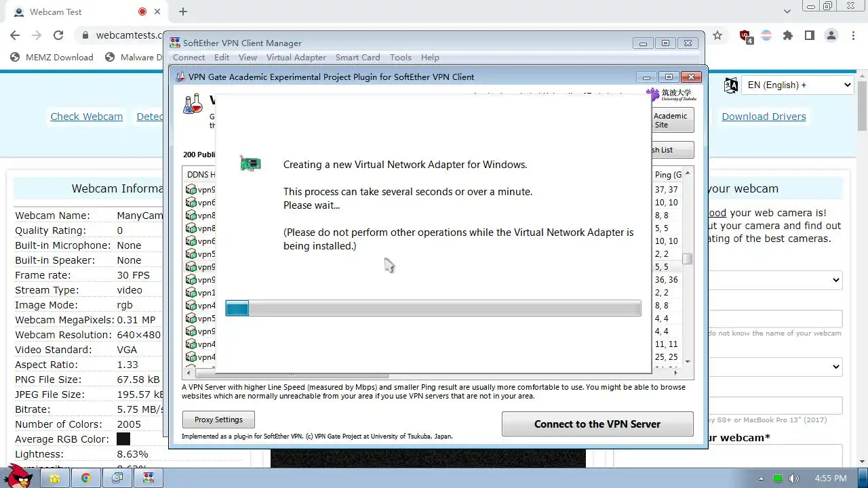Show hidden system tray icons
The width and height of the screenshot is (868, 488).
[x=761, y=479]
